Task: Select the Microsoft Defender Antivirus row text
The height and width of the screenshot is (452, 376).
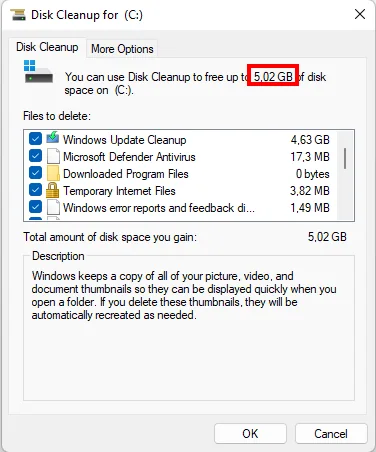Action: (129, 157)
